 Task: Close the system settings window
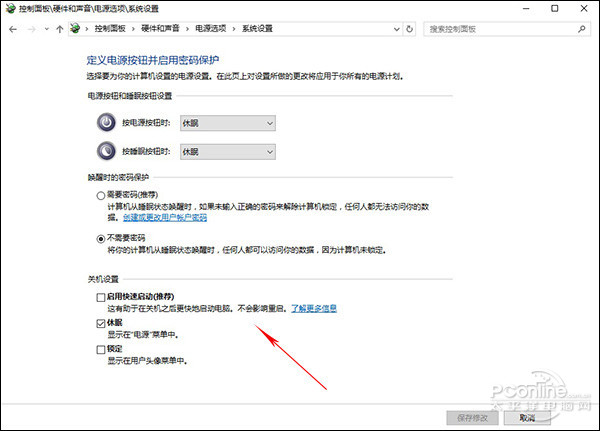(584, 8)
